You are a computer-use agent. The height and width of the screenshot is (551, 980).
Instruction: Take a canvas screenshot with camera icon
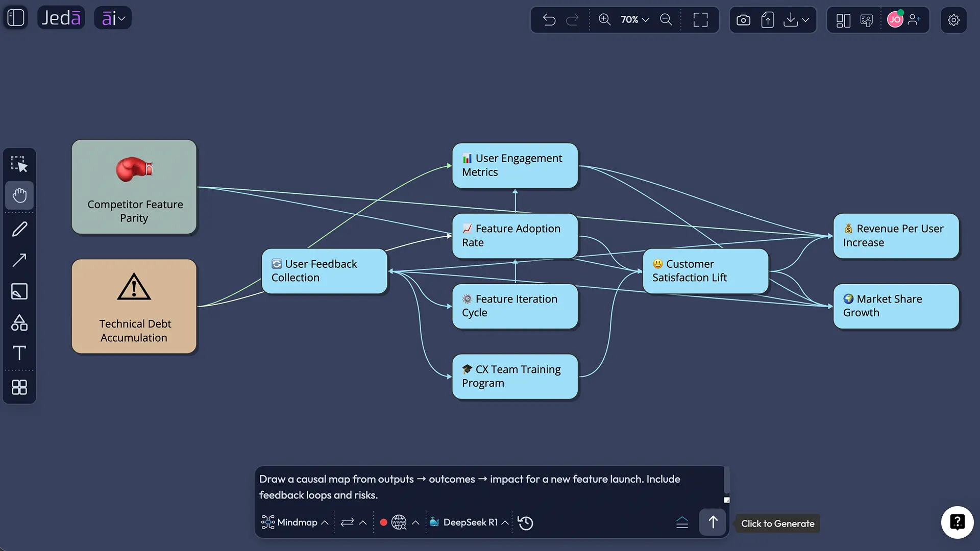point(743,20)
